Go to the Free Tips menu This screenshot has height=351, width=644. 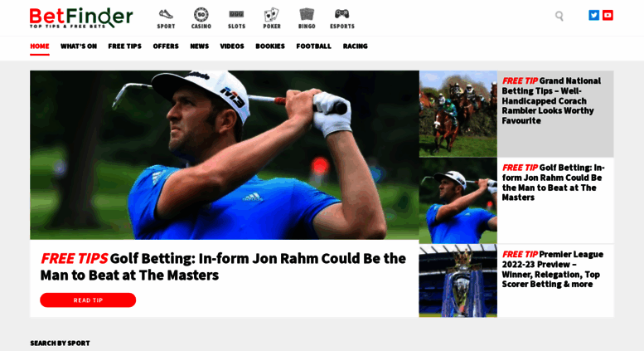[x=125, y=46]
